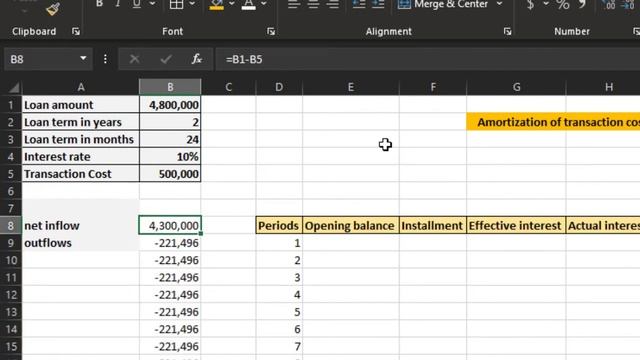640x360 pixels.
Task: Apply the Comma Style format
Action: tap(582, 4)
